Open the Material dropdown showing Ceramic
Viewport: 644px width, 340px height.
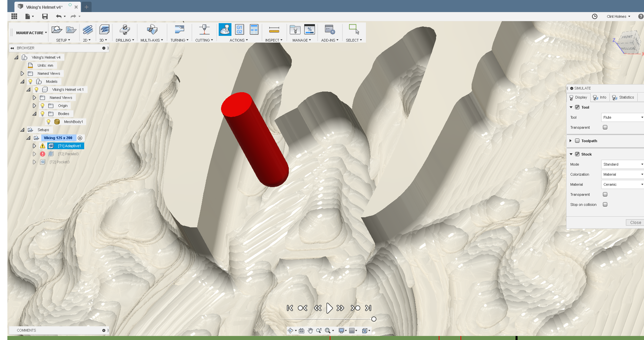[622, 184]
